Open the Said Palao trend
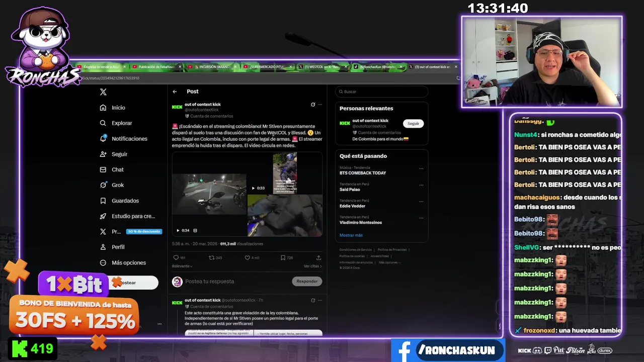This screenshot has width=644, height=362. [350, 190]
